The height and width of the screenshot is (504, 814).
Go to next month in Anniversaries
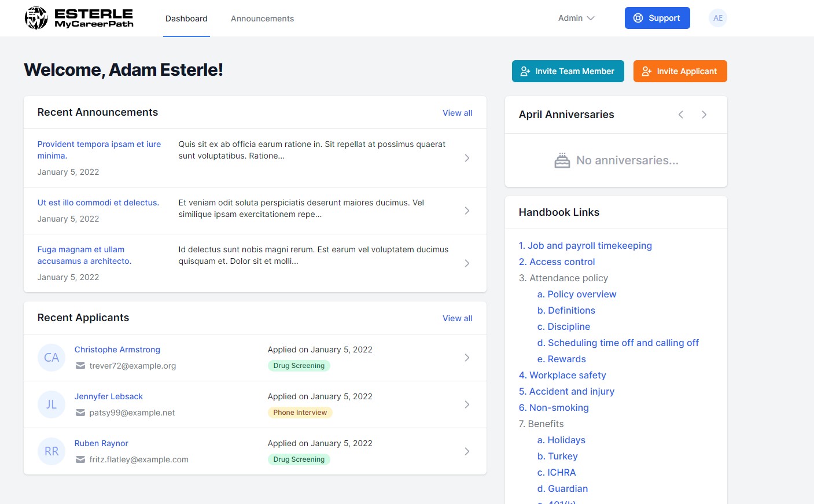tap(704, 115)
